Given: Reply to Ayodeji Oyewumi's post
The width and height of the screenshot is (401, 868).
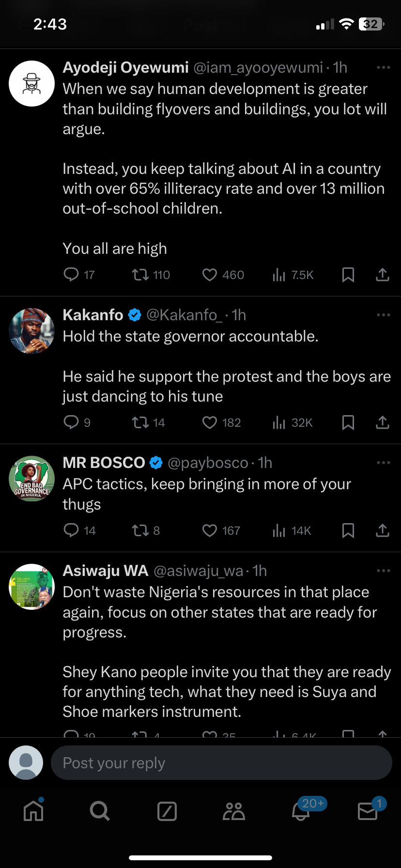Looking at the screenshot, I should [71, 275].
